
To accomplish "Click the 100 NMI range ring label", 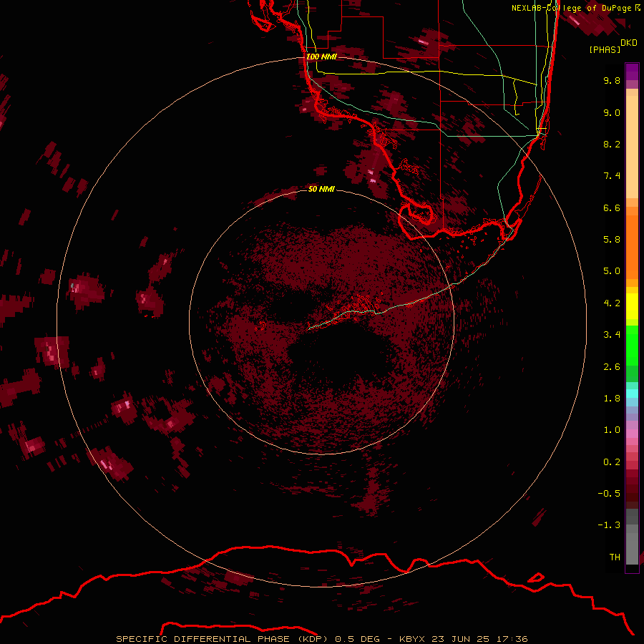I will coord(321,57).
